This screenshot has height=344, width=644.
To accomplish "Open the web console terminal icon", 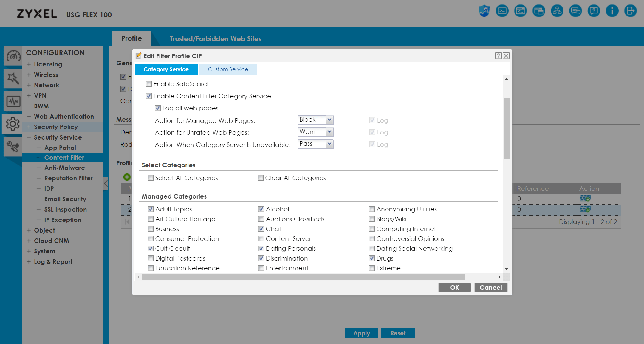I will click(502, 11).
